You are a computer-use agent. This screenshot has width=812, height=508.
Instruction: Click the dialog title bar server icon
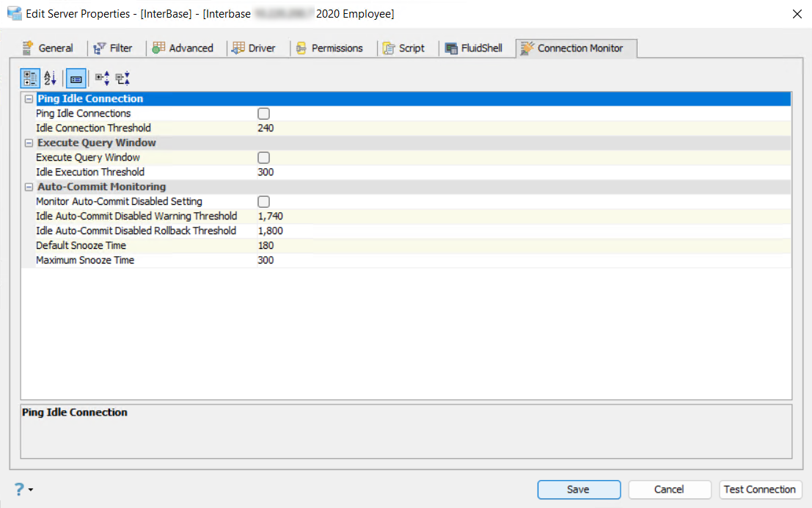pyautogui.click(x=15, y=13)
